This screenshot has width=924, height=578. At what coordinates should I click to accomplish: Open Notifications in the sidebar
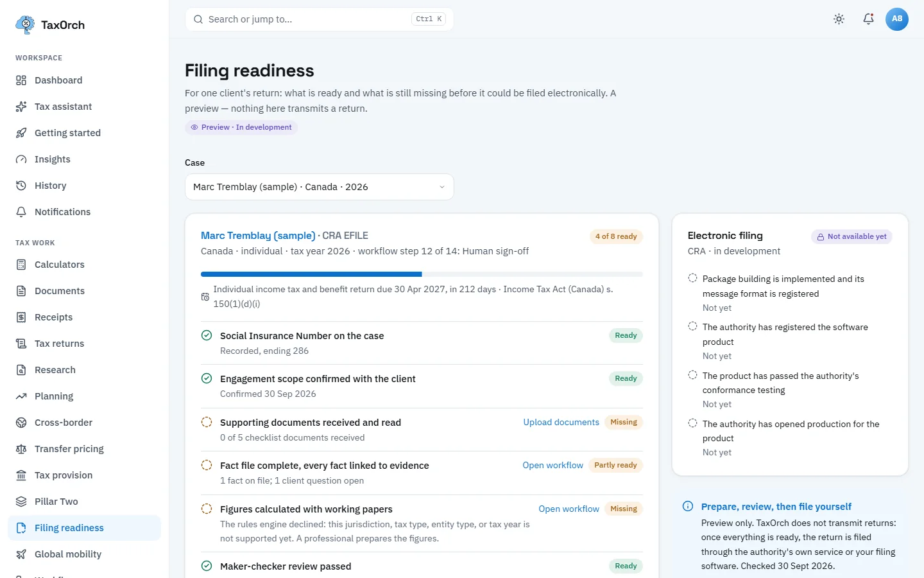(x=84, y=212)
